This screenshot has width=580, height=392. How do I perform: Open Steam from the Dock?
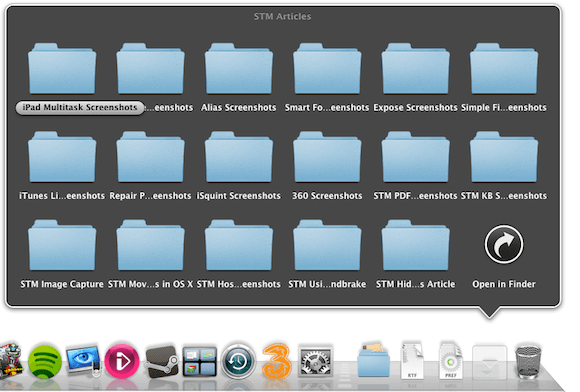162,361
